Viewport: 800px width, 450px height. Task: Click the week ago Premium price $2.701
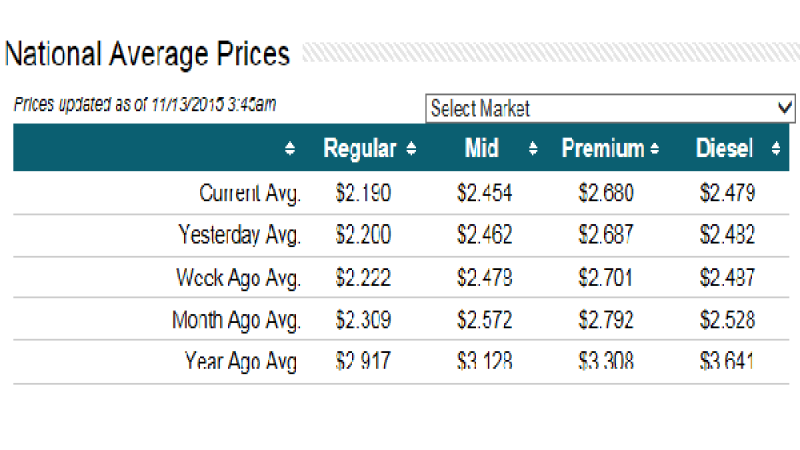point(606,277)
